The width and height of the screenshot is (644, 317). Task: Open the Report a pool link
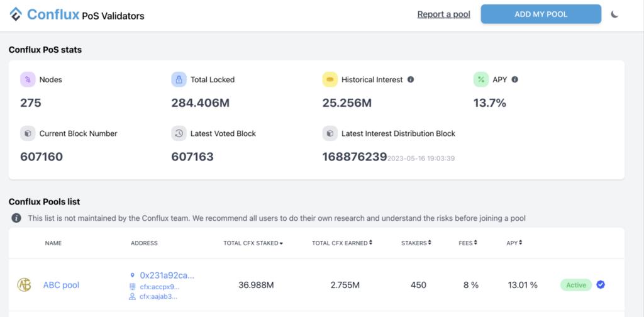pos(443,14)
